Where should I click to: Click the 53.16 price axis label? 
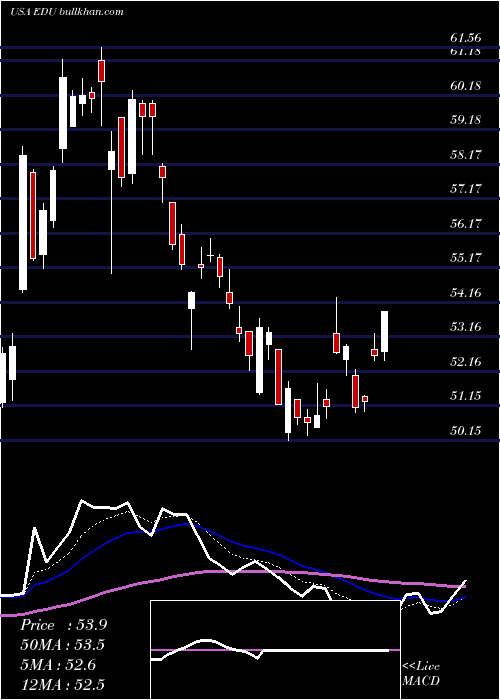[x=466, y=326]
